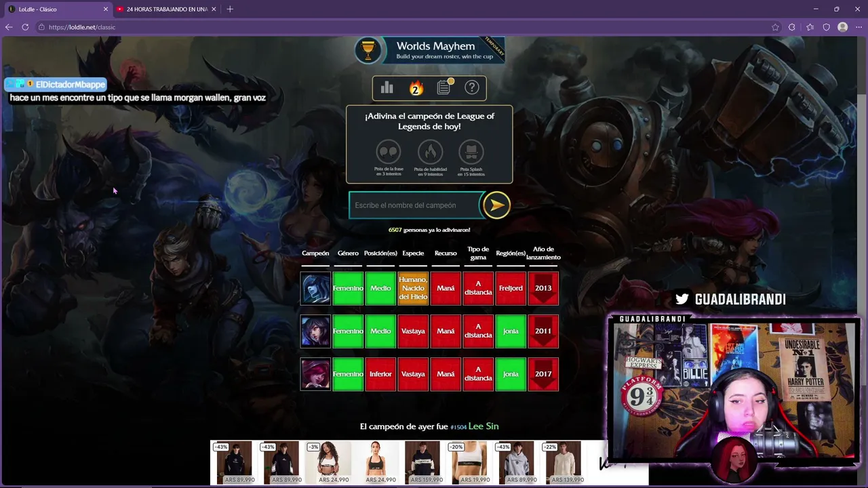Click the Lee Sin yesterday's champion name
868x488 pixels.
pos(484,426)
